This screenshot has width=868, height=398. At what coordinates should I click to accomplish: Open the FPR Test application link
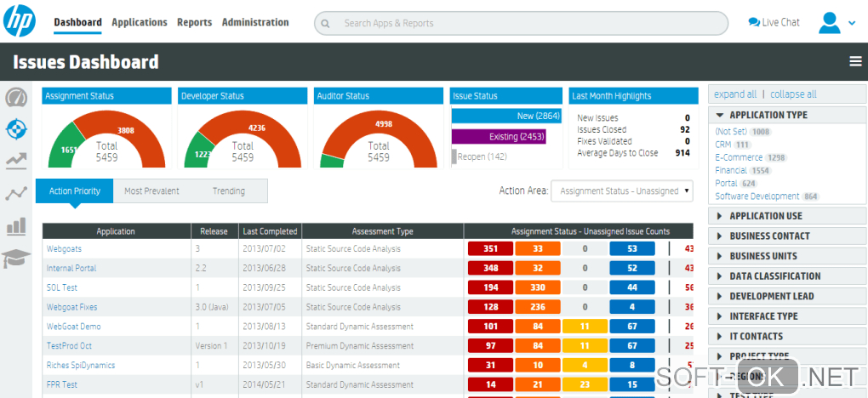(x=62, y=384)
